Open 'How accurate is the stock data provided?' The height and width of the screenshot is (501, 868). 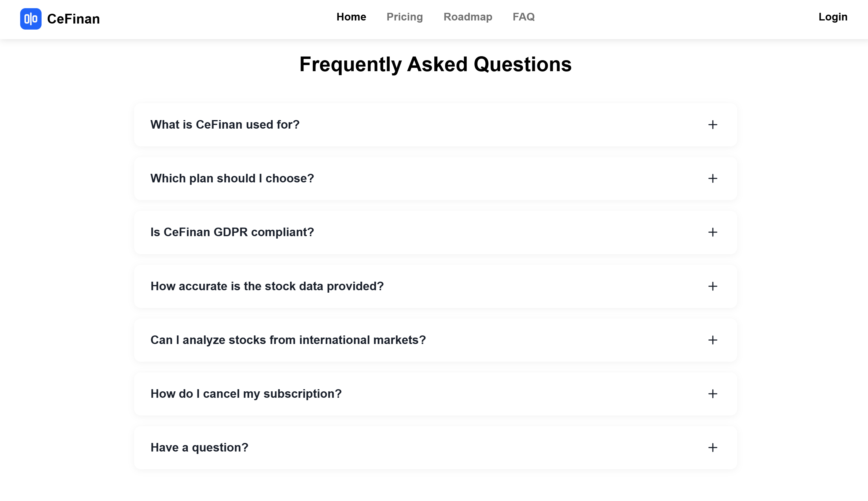[x=436, y=286]
